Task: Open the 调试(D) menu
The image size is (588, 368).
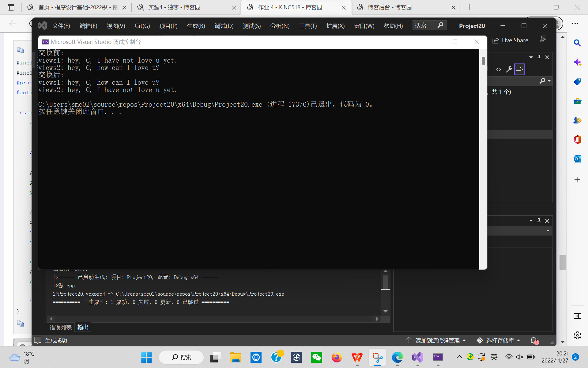Action: (x=224, y=26)
